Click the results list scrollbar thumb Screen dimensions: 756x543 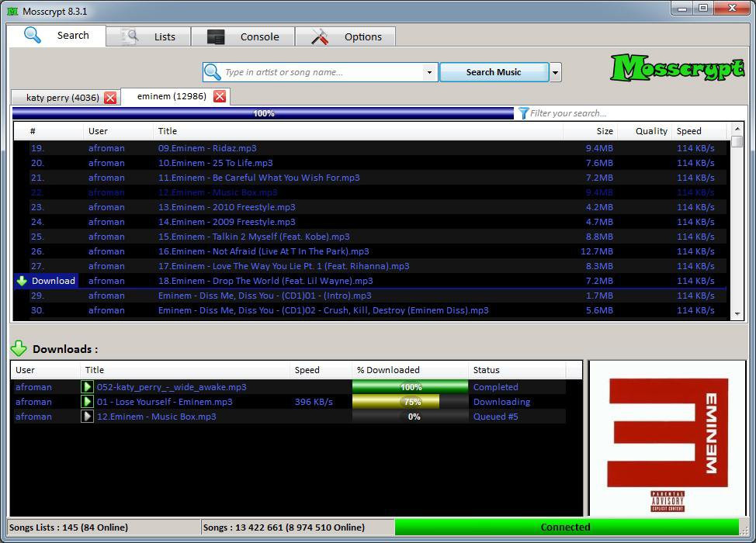(737, 142)
